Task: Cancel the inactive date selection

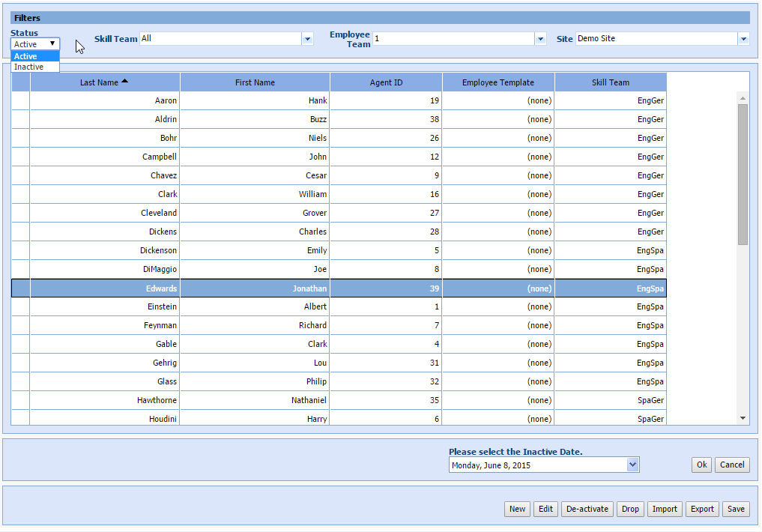Action: pyautogui.click(x=731, y=465)
